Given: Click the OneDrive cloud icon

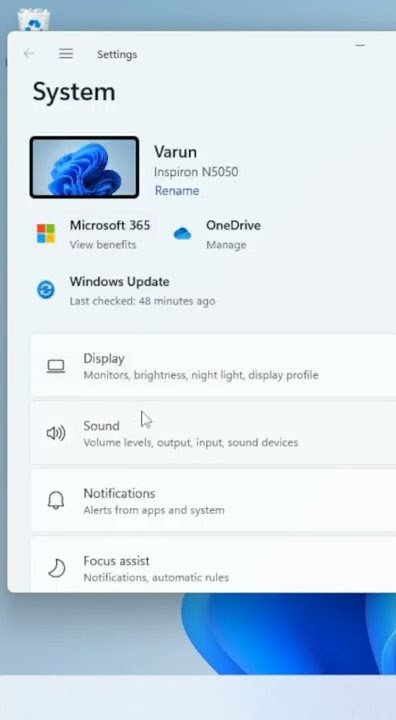Looking at the screenshot, I should [182, 234].
